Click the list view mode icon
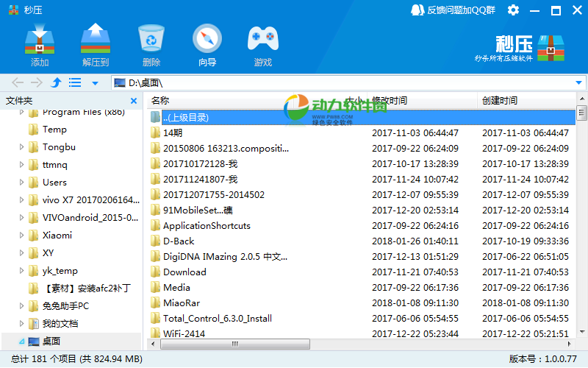This screenshot has width=588, height=368. (75, 83)
